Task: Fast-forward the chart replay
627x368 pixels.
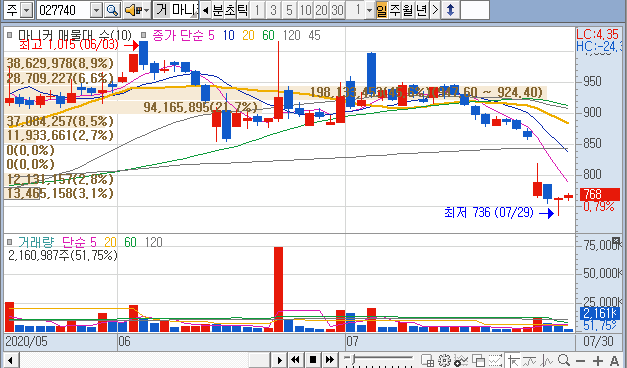Action: [330, 360]
